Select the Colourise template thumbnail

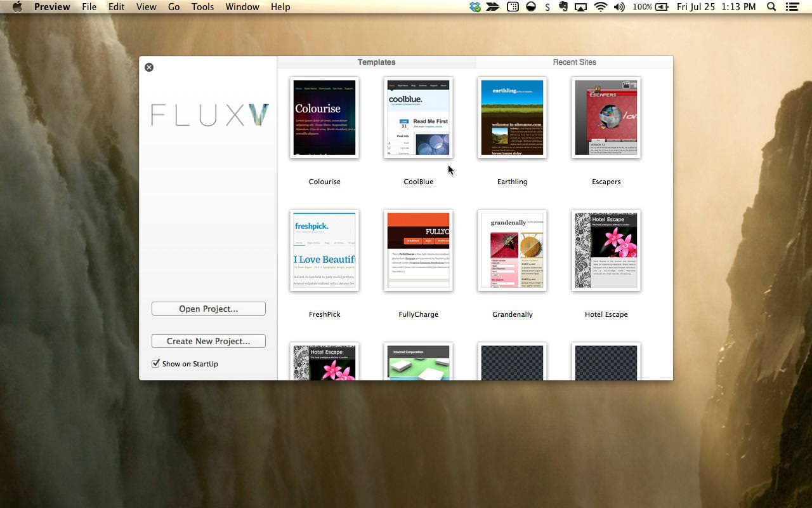[324, 117]
